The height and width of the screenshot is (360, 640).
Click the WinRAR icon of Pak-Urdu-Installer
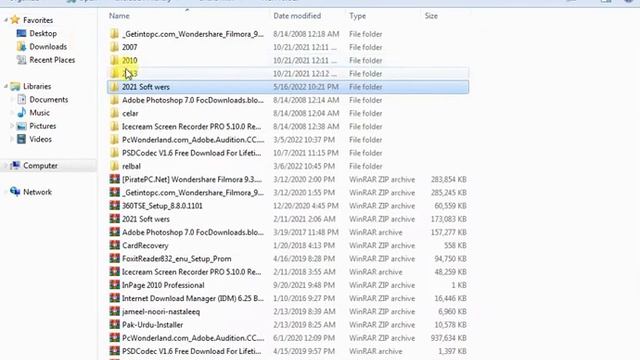click(x=115, y=324)
